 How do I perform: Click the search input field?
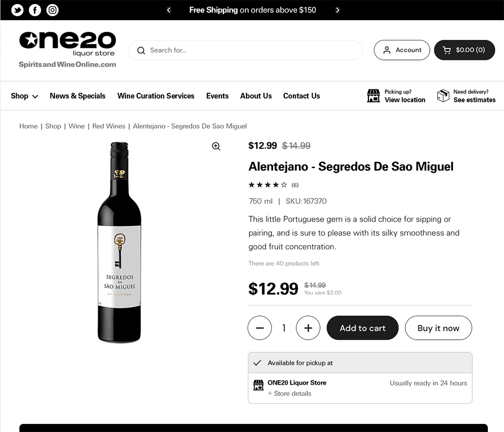252,50
